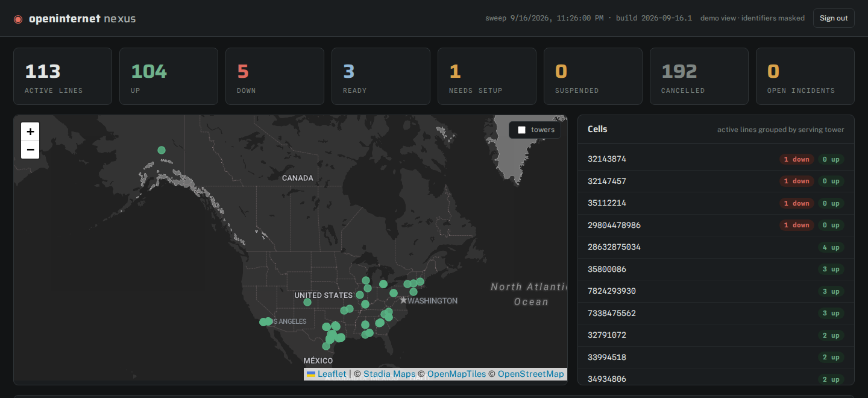The image size is (868, 398).
Task: Select cell row 33994518
Action: coord(716,357)
